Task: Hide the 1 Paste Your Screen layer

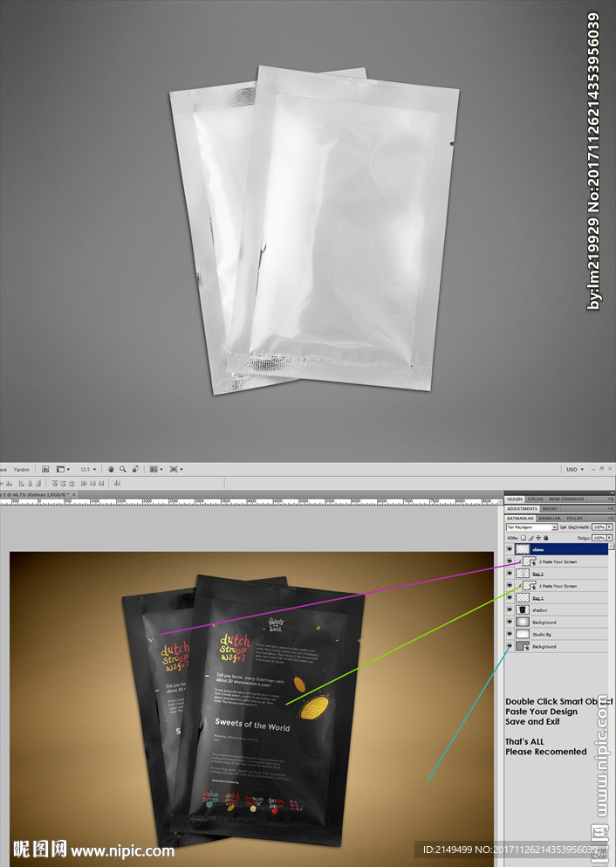Action: (x=510, y=586)
